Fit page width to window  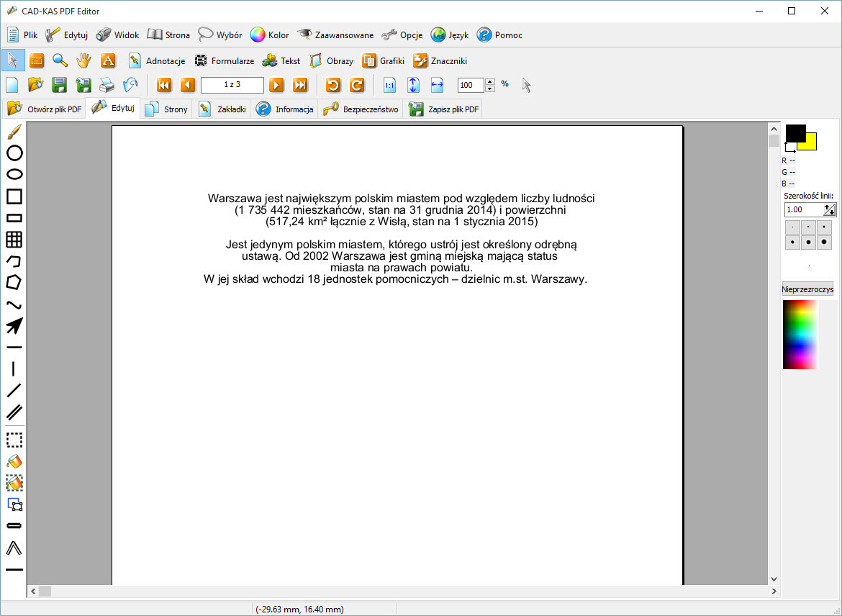(x=437, y=85)
